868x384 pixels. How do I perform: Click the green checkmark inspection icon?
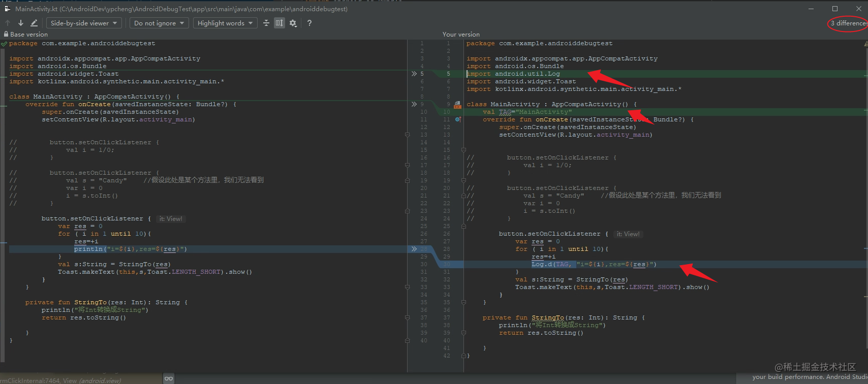4,44
